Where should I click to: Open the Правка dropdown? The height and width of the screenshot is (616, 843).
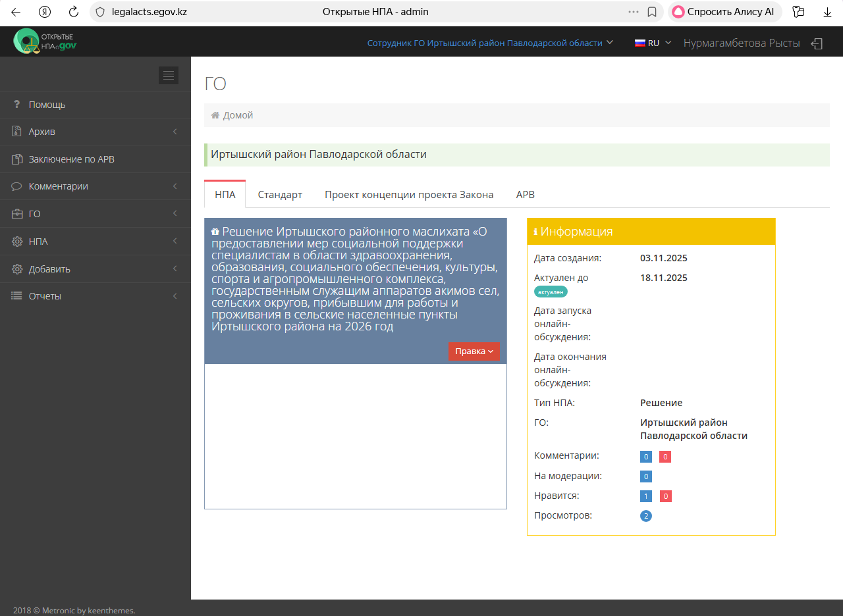[x=474, y=351]
